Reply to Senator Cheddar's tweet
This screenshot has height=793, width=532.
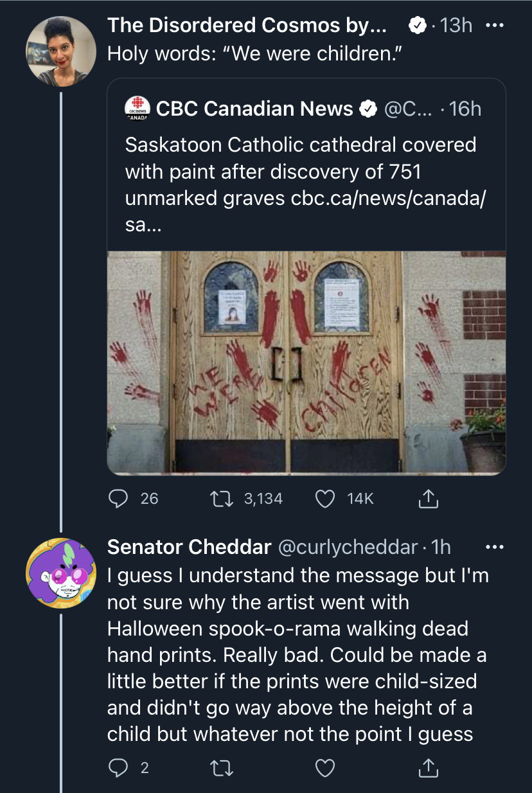(x=118, y=767)
